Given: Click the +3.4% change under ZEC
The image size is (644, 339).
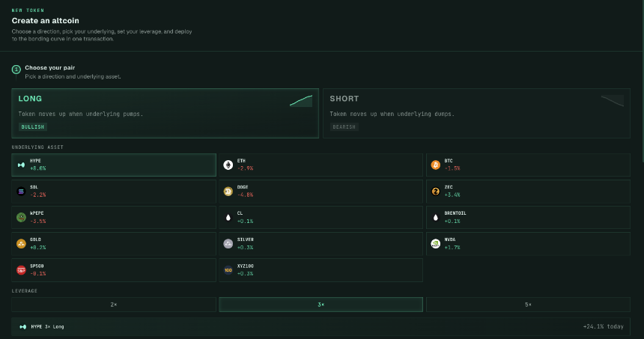Looking at the screenshot, I should pyautogui.click(x=452, y=195).
